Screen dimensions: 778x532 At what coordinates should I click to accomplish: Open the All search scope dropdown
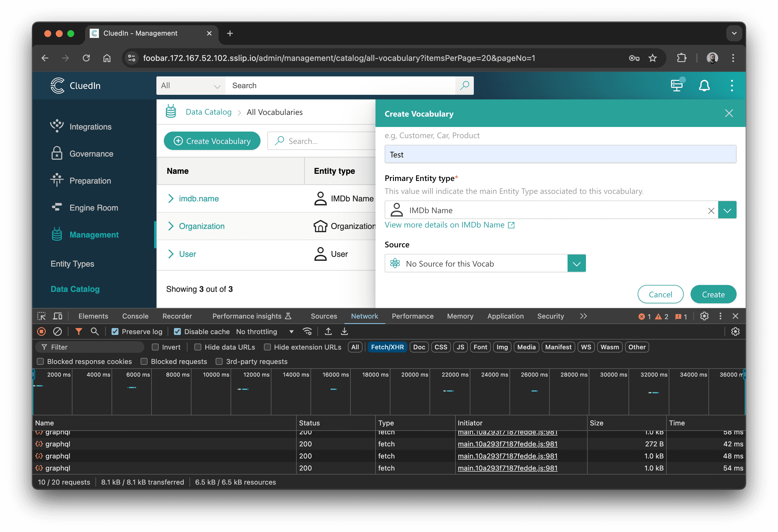(191, 86)
